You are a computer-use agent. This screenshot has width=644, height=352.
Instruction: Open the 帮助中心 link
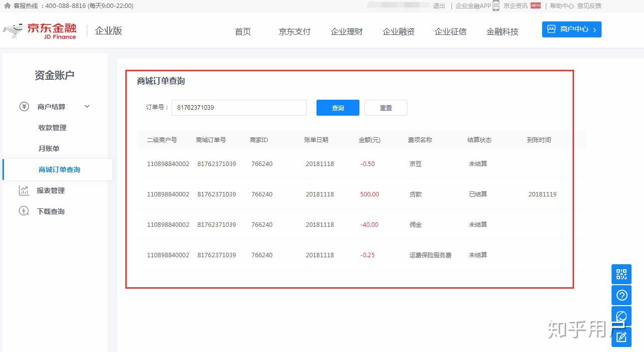coord(562,5)
